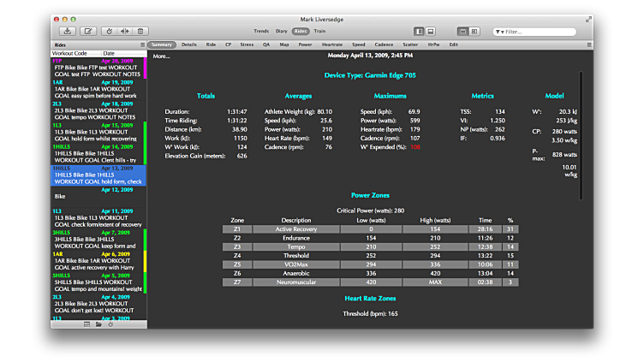
Task: Click the split ride arrows icon
Action: (x=124, y=31)
